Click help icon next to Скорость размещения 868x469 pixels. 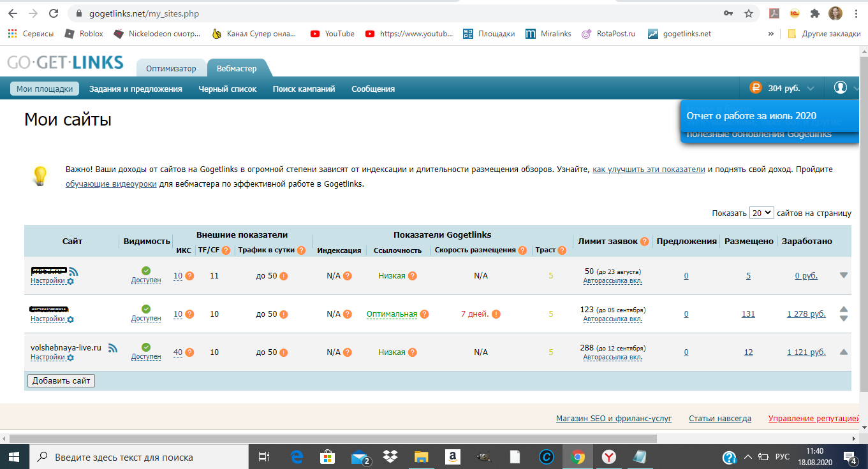[522, 250]
